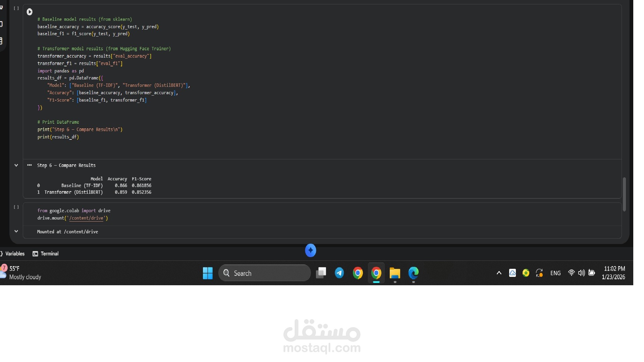Open the volume speaker tray icon
Viewport: 644px width, 362px height.
(581, 273)
